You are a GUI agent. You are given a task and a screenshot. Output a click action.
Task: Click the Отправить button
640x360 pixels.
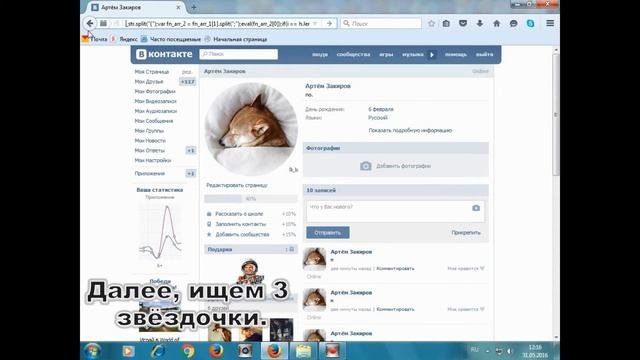328,233
